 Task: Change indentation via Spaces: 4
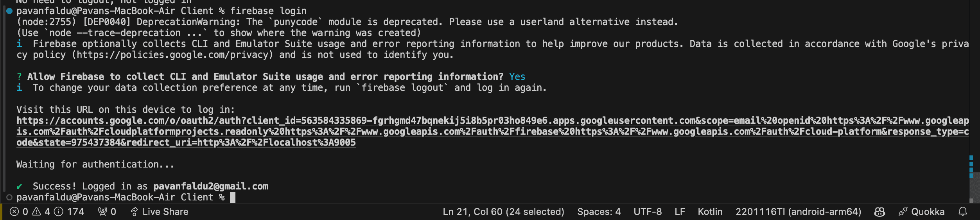(599, 212)
